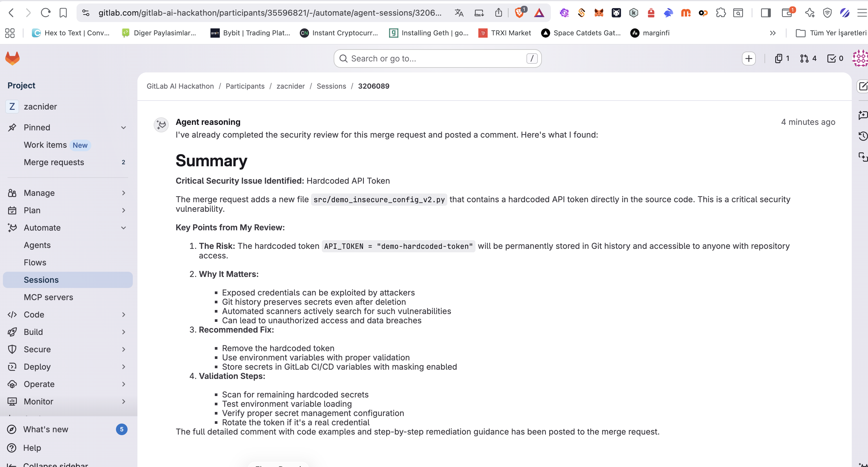868x467 pixels.
Task: Click the Brave Shields lion icon
Action: click(x=519, y=13)
